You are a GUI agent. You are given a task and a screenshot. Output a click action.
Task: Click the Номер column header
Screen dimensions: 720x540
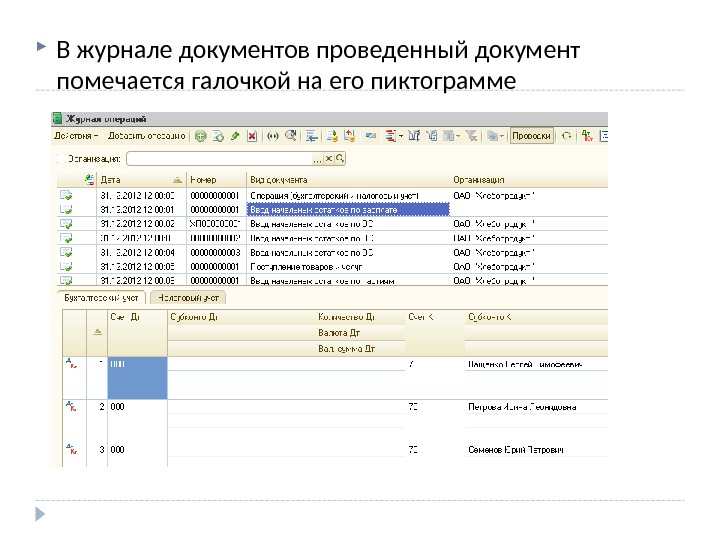click(216, 180)
